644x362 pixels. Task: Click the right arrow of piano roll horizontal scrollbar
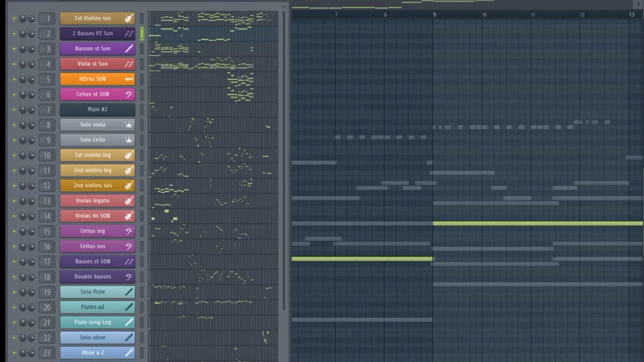638,4
